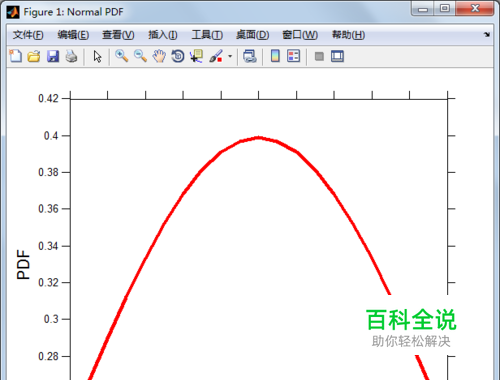Choose the Pan hand tool

point(159,56)
